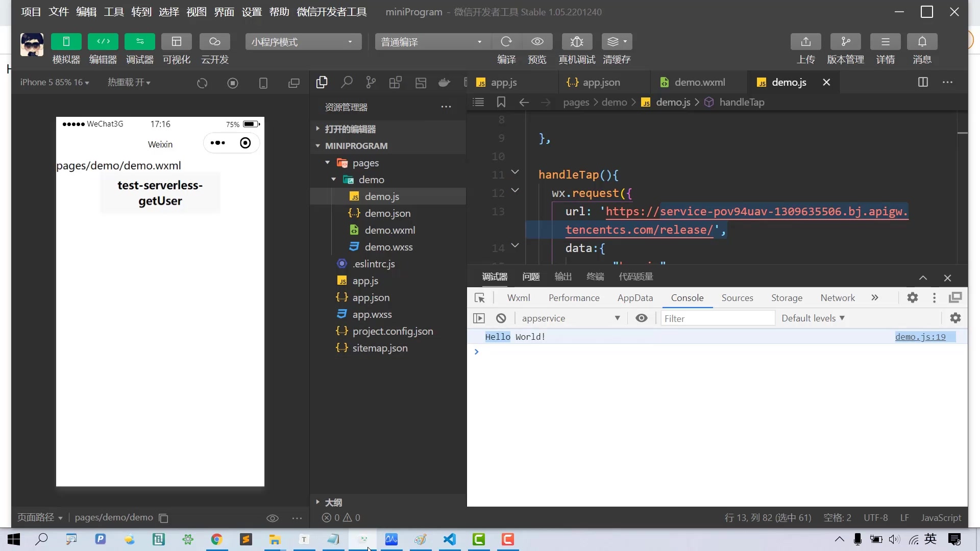980x551 pixels.
Task: Click the 上传 upload icon
Action: coord(806,41)
